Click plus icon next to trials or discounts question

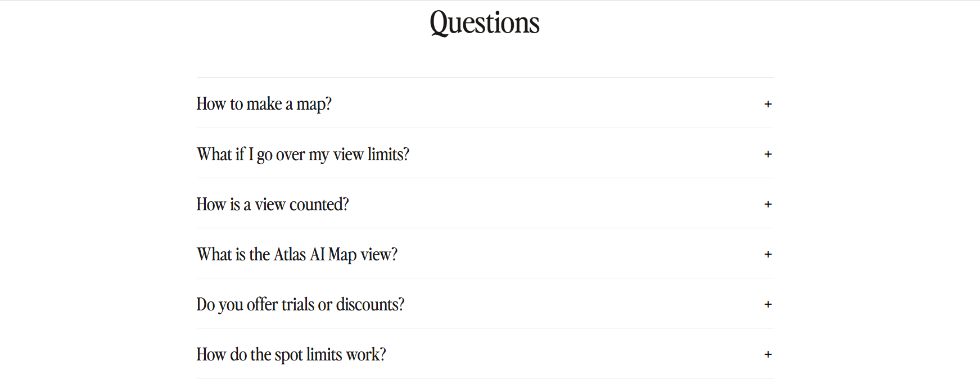pyautogui.click(x=768, y=304)
